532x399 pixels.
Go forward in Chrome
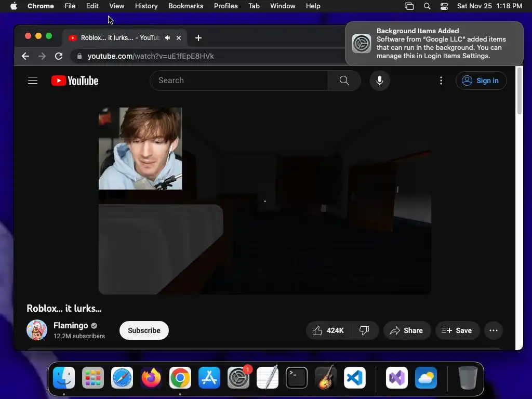pyautogui.click(x=42, y=56)
